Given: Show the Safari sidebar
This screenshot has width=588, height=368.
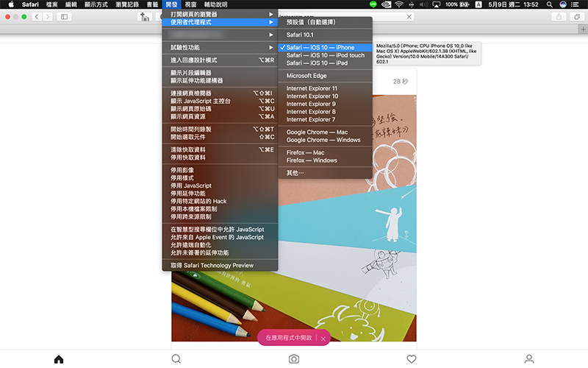Looking at the screenshot, I should point(65,16).
